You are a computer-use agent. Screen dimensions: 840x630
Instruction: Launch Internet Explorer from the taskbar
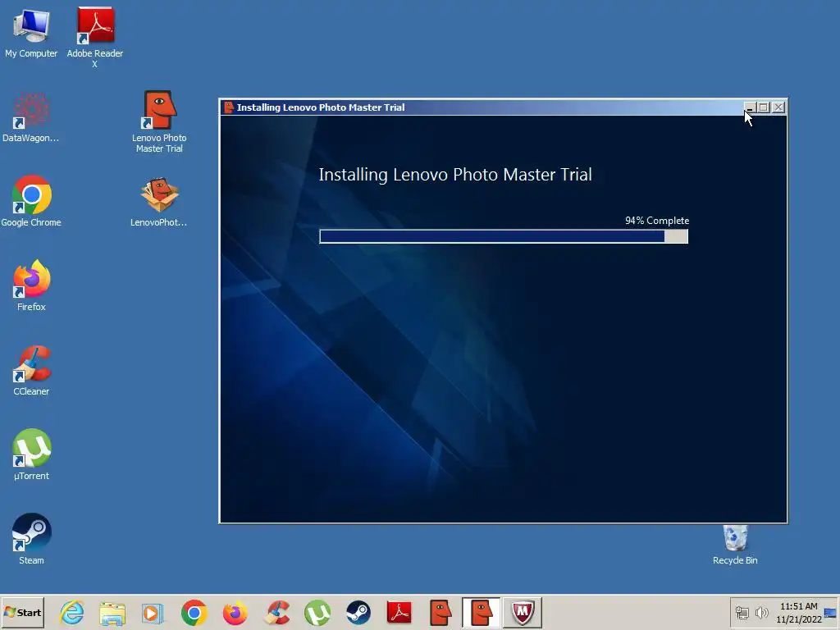72,612
